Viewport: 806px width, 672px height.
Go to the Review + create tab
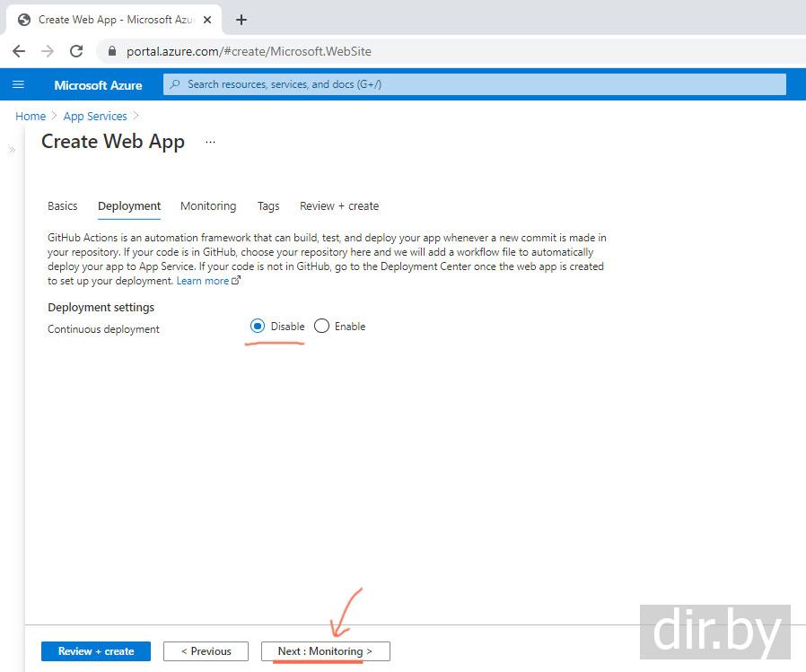[339, 206]
